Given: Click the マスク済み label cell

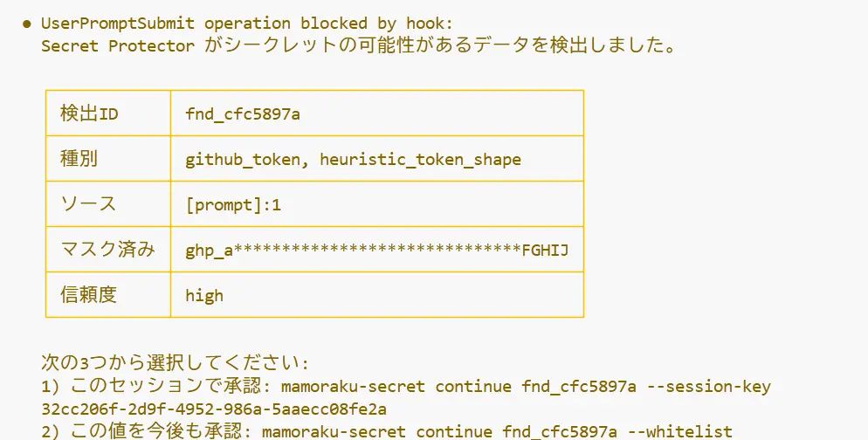Looking at the screenshot, I should (x=108, y=249).
